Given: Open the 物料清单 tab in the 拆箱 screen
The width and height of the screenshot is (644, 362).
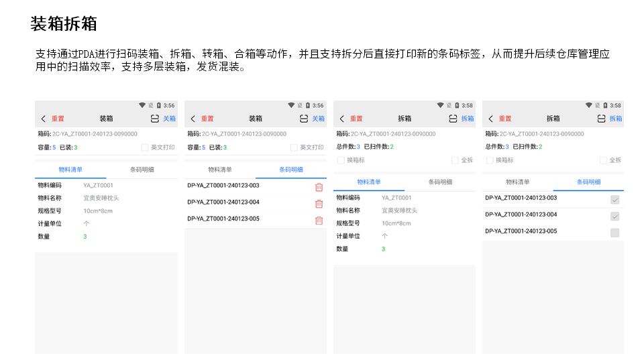Looking at the screenshot, I should (369, 182).
